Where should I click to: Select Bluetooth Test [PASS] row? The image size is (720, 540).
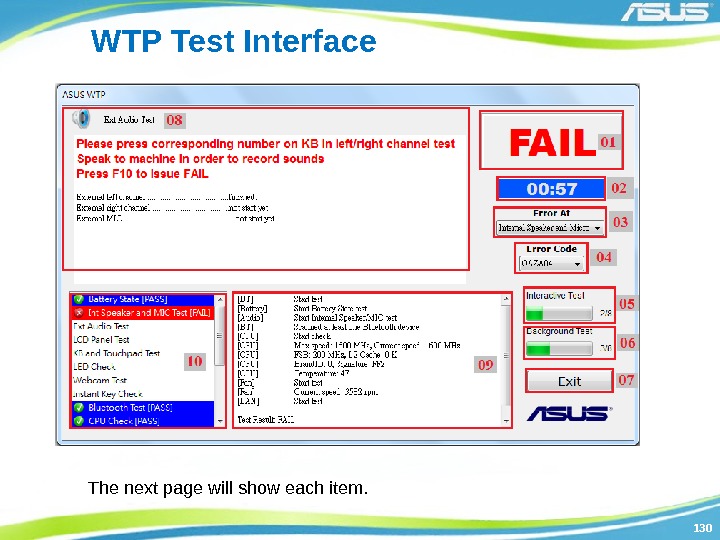pos(143,408)
